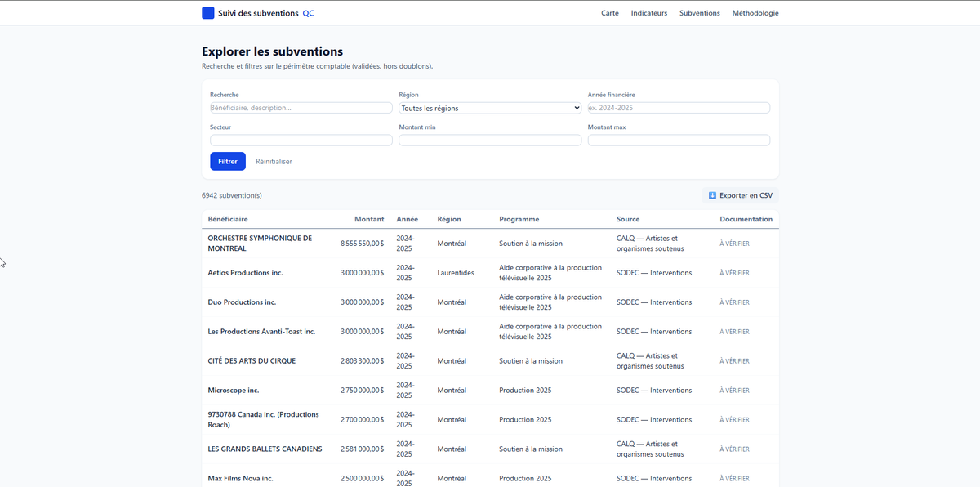980x487 pixels.
Task: Click the download icon in Exporter en CSV
Action: pos(712,195)
